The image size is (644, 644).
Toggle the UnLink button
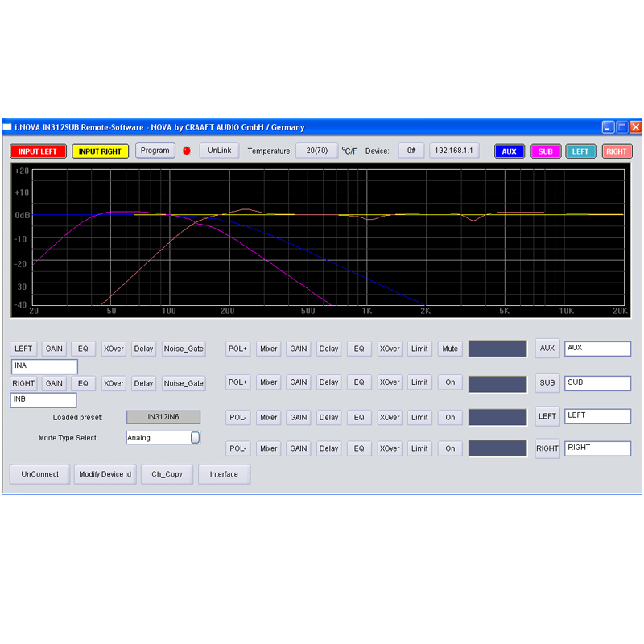pos(219,151)
